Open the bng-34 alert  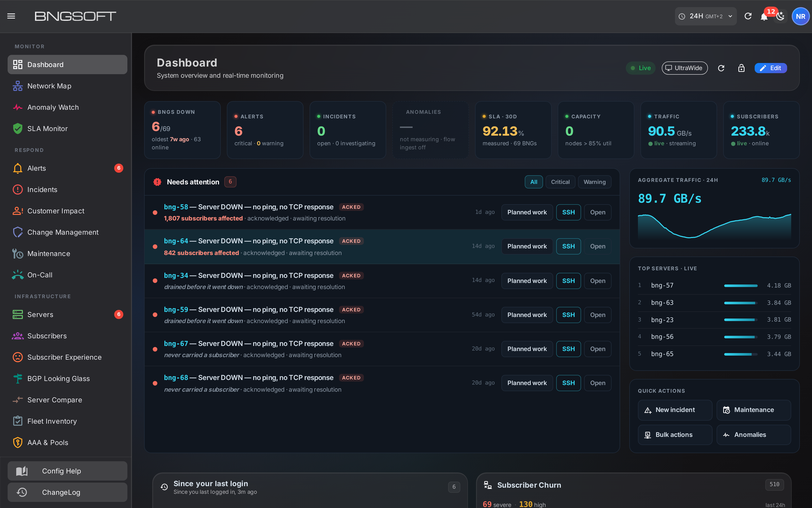597,281
